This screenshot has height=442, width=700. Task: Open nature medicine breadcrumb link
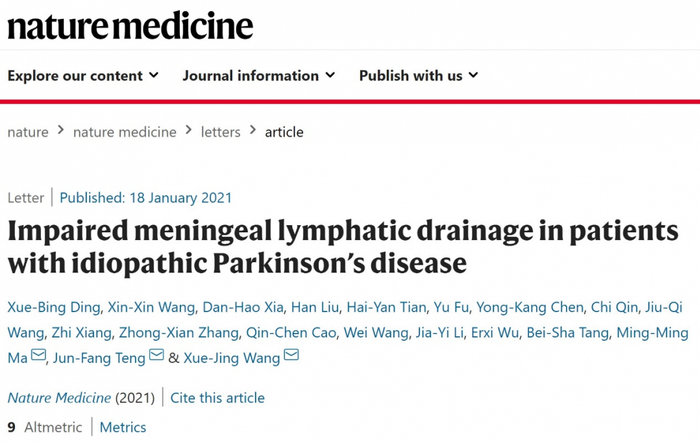pyautogui.click(x=122, y=132)
